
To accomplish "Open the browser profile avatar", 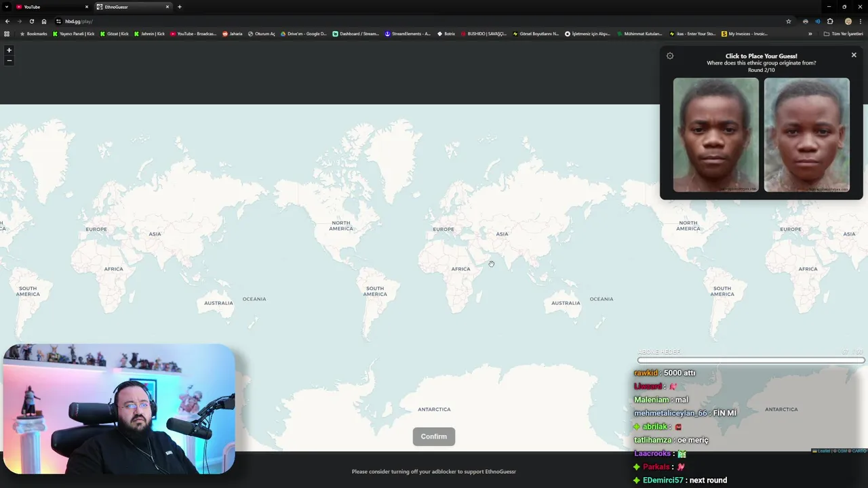I will coord(848,21).
